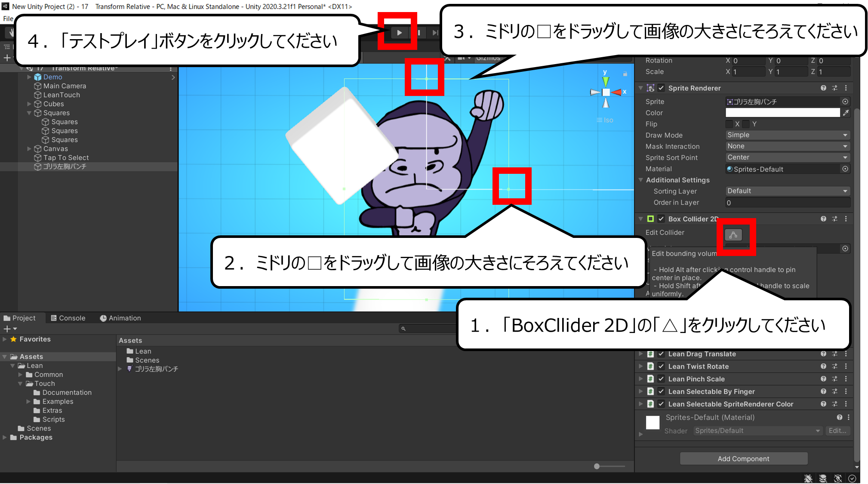The image size is (868, 484).
Task: Click the circled checkmark status icon
Action: (852, 478)
